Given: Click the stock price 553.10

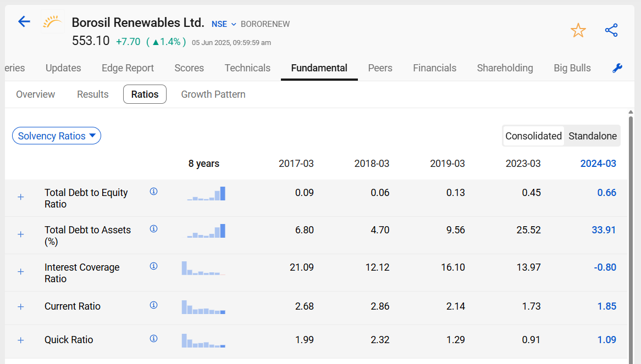Looking at the screenshot, I should pyautogui.click(x=91, y=41).
